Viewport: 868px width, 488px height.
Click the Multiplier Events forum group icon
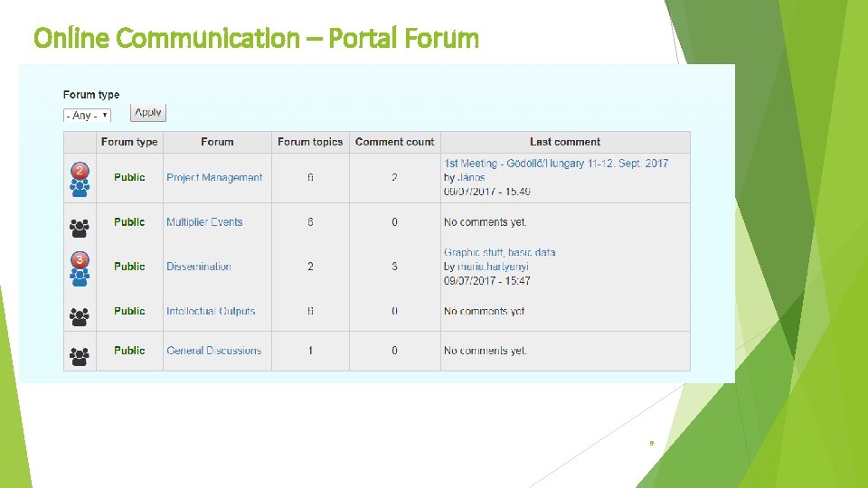(80, 229)
